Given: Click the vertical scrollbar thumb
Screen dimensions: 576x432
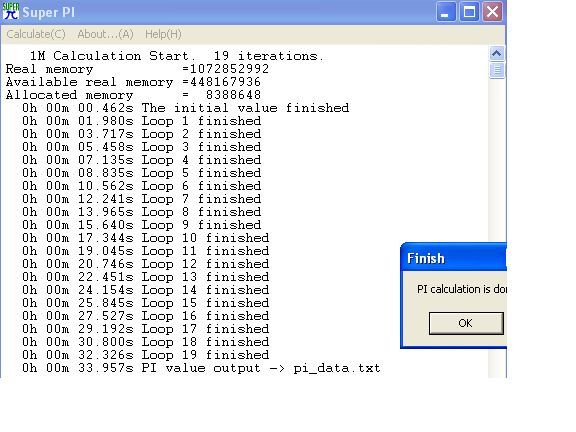Looking at the screenshot, I should pos(497,70).
